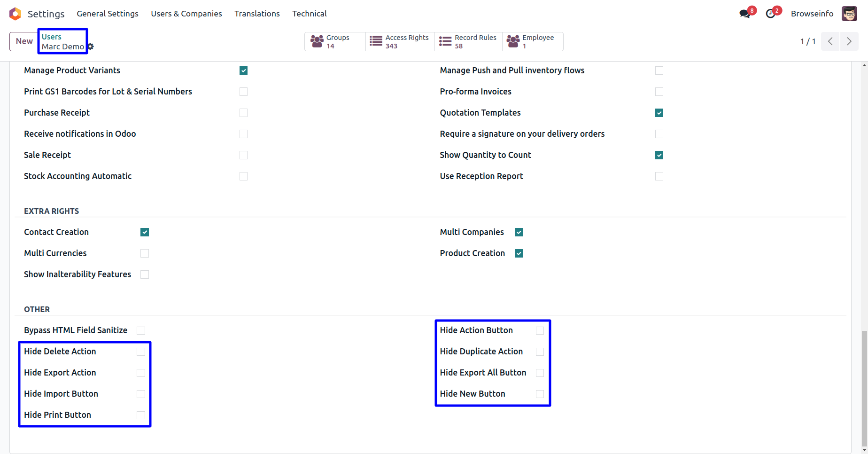868x454 pixels.
Task: Check the Hide New Button option
Action: pos(540,394)
